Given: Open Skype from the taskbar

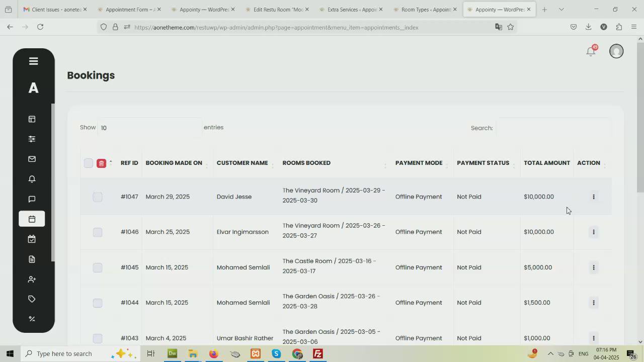Looking at the screenshot, I should (x=276, y=354).
